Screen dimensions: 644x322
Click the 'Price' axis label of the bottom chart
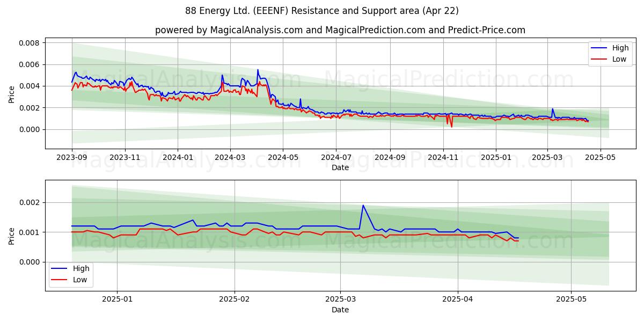12,236
